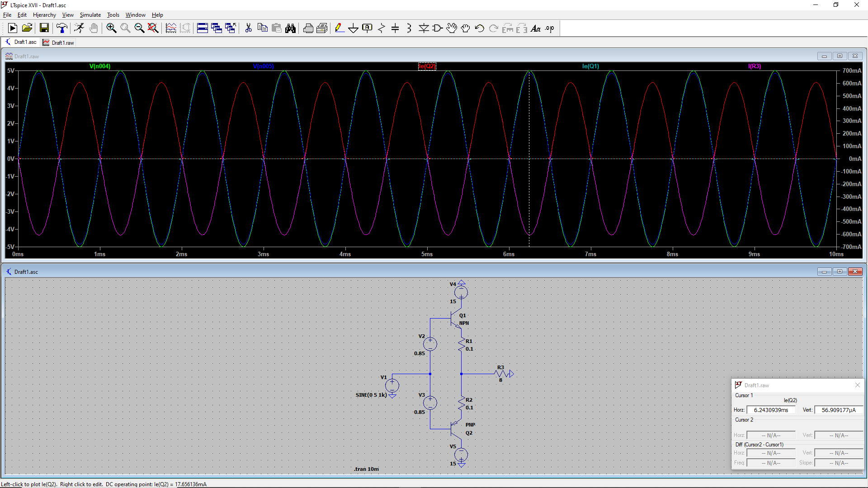Close the Draft1.raw cursor dialog
The image size is (868, 488).
pos(857,385)
